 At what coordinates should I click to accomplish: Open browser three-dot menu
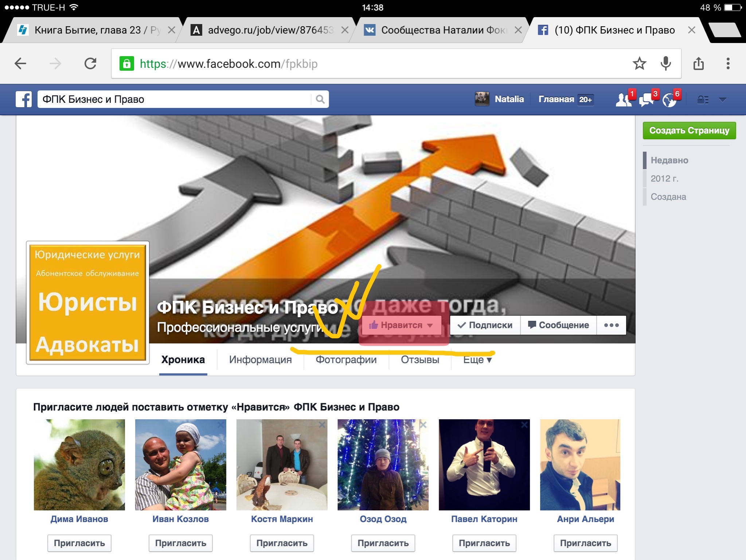tap(728, 63)
